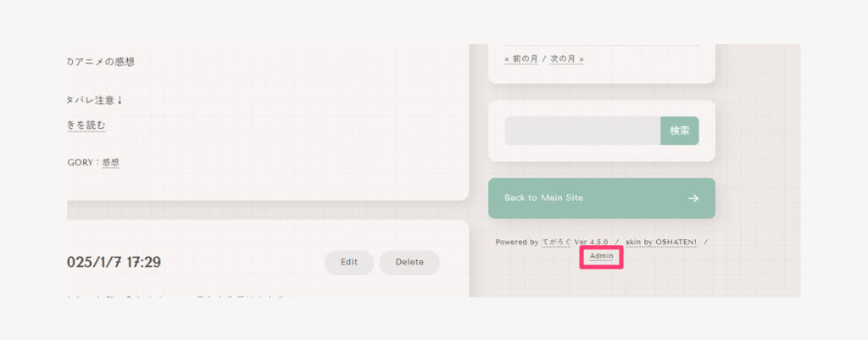The width and height of the screenshot is (868, 340).
Task: Click the right » chevron after 次の月
Action: (x=581, y=59)
